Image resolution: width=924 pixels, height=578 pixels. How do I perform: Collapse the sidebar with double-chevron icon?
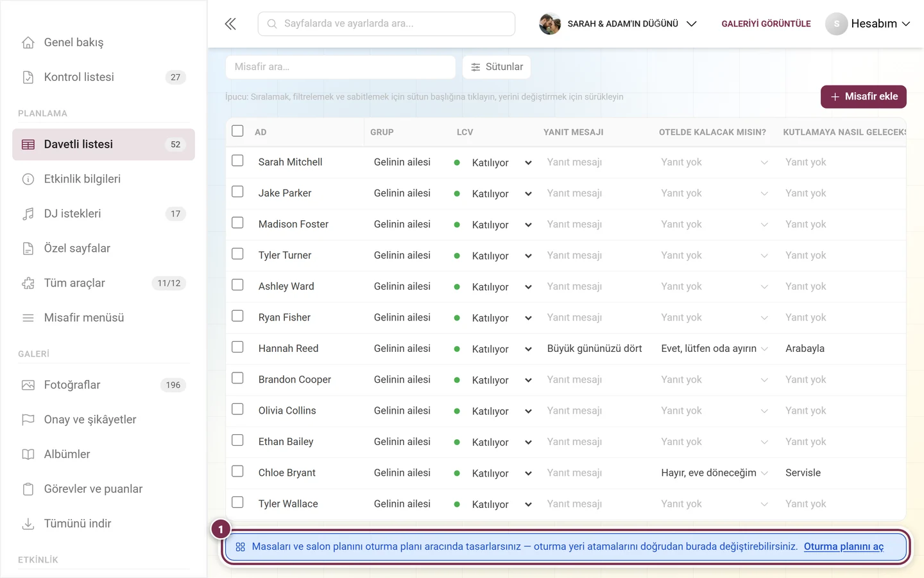230,24
